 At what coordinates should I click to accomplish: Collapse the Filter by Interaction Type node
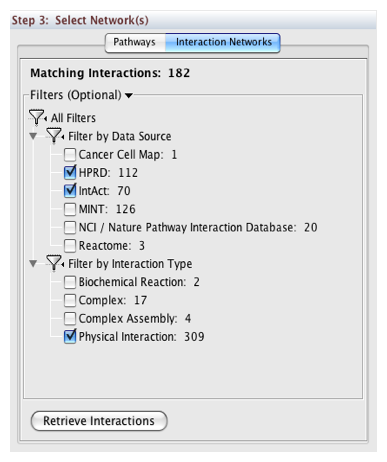33,264
